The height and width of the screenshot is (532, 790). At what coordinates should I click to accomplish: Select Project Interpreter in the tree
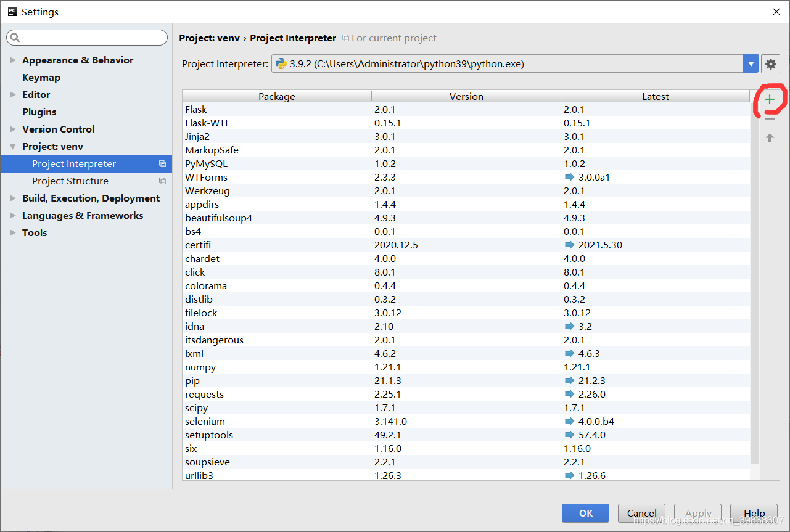pos(86,164)
